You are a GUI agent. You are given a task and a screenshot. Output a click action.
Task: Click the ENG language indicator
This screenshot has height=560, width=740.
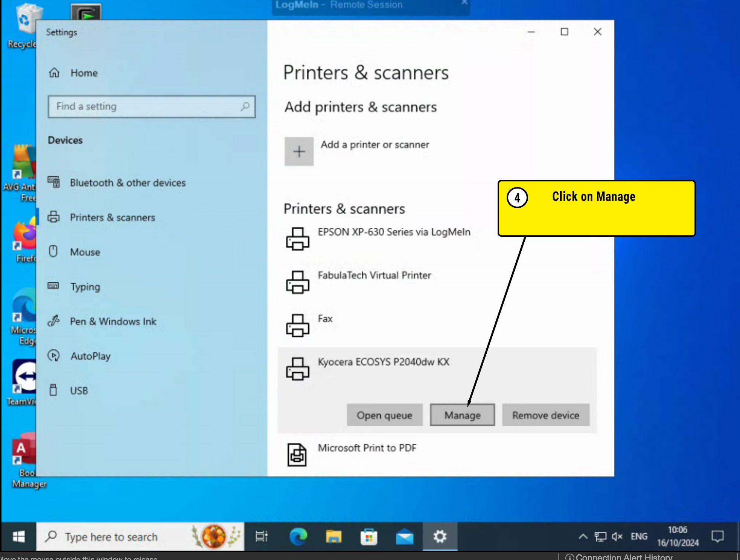click(x=639, y=537)
